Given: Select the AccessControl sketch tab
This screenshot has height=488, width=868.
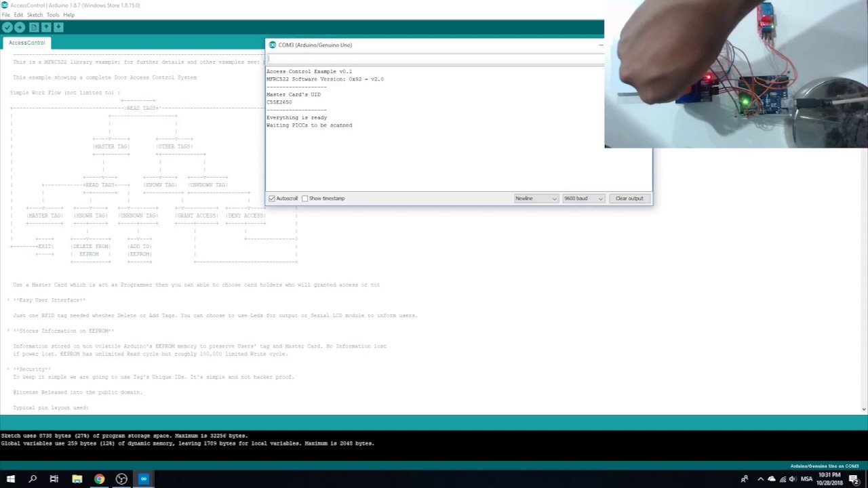Looking at the screenshot, I should pyautogui.click(x=26, y=43).
